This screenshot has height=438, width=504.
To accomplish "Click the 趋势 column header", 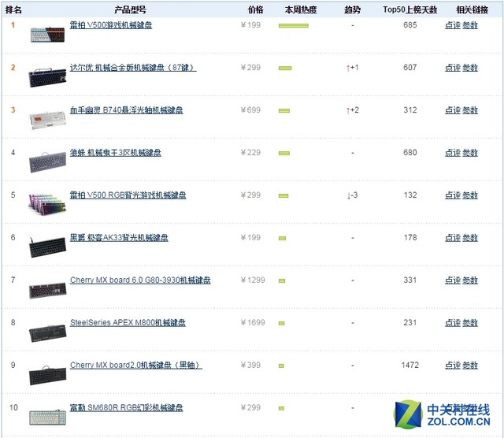I will [352, 9].
